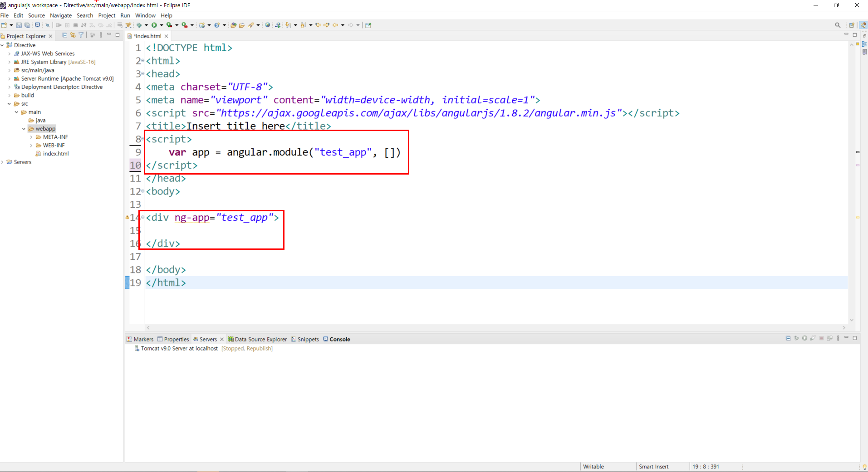This screenshot has height=472, width=868.
Task: Switch to the Console tab
Action: [337, 339]
